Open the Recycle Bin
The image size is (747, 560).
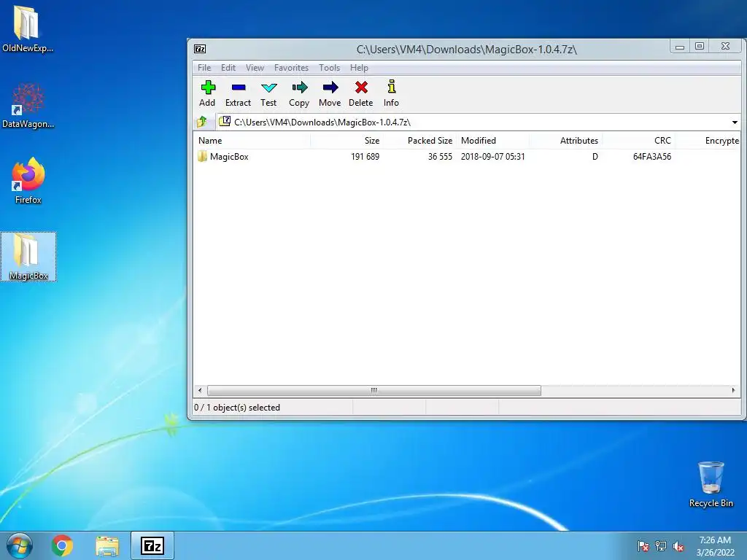click(711, 484)
